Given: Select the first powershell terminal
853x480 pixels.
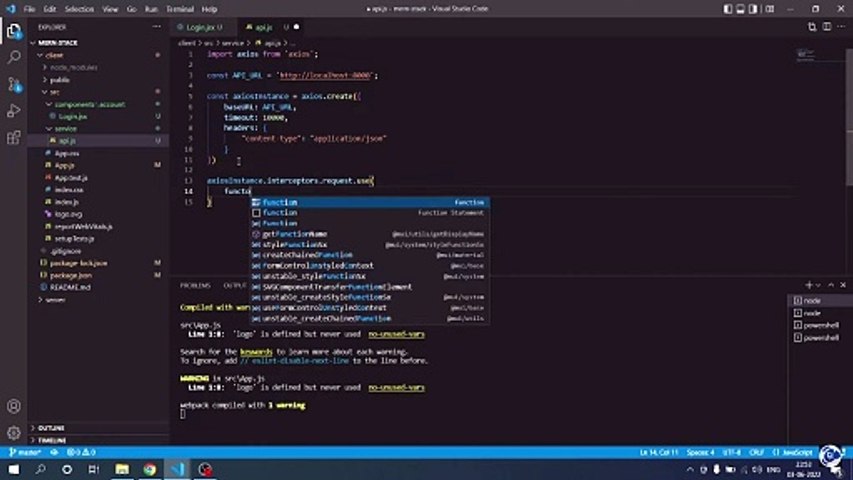Looking at the screenshot, I should point(818,325).
